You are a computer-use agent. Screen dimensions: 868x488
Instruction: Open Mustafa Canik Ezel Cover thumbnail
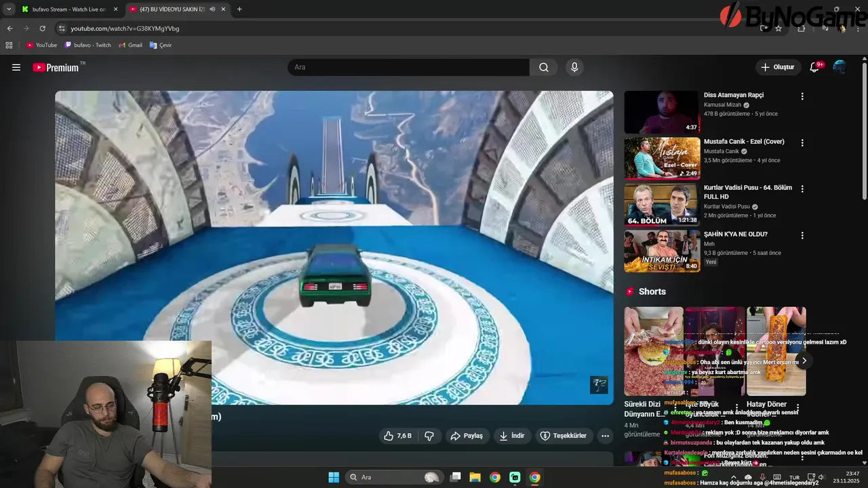point(661,159)
